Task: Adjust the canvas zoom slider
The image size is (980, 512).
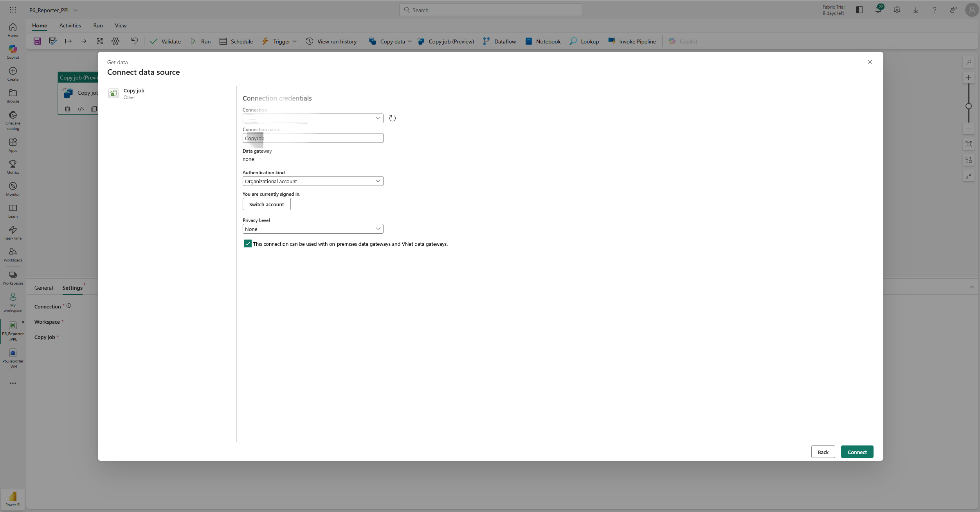Action: [969, 106]
